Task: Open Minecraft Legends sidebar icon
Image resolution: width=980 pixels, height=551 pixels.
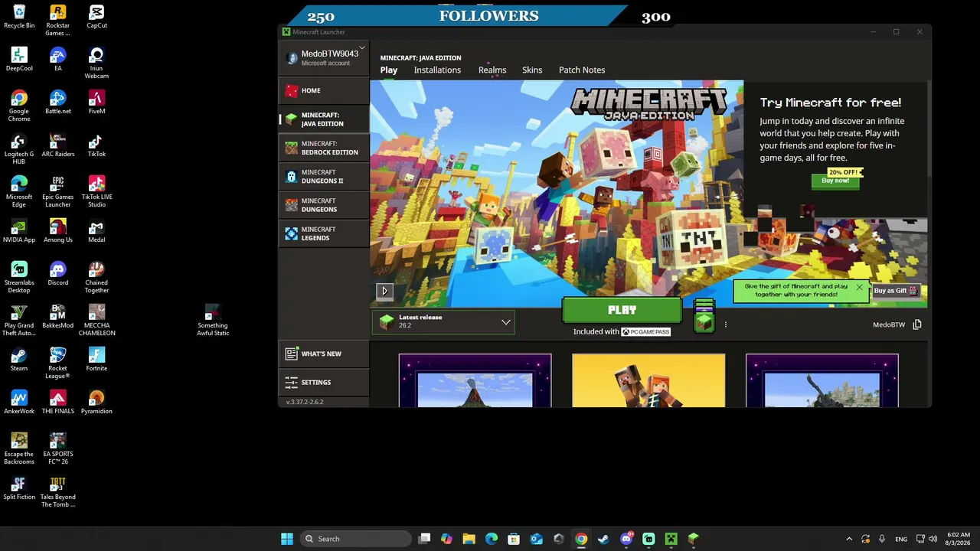Action: [x=292, y=233]
